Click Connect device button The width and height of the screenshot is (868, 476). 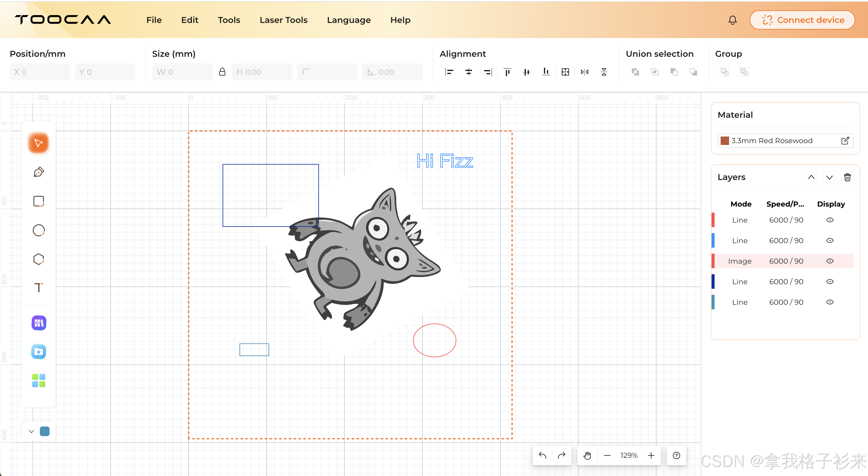click(x=802, y=20)
